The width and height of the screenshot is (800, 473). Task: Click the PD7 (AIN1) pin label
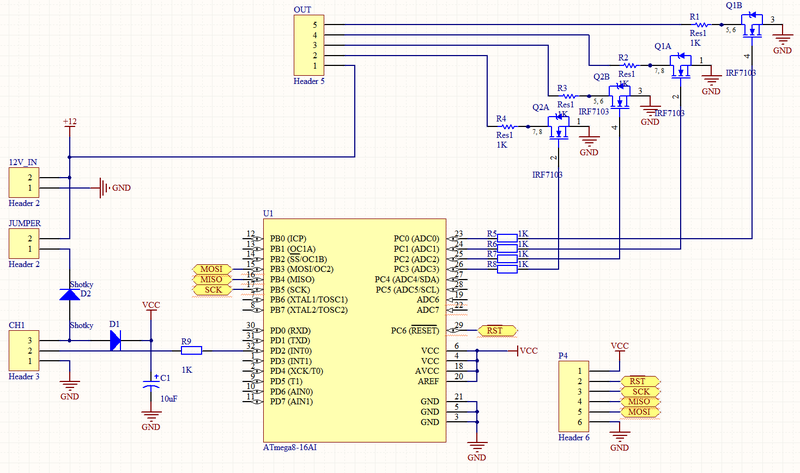[291, 402]
